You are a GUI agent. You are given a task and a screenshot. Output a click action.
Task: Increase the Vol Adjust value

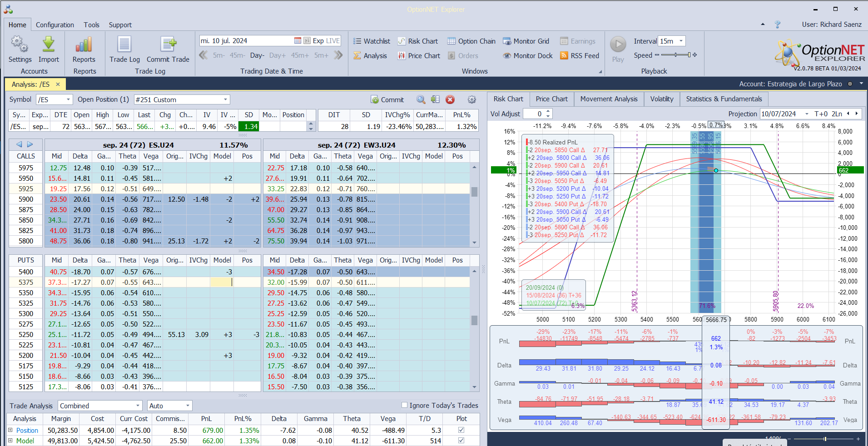548,111
